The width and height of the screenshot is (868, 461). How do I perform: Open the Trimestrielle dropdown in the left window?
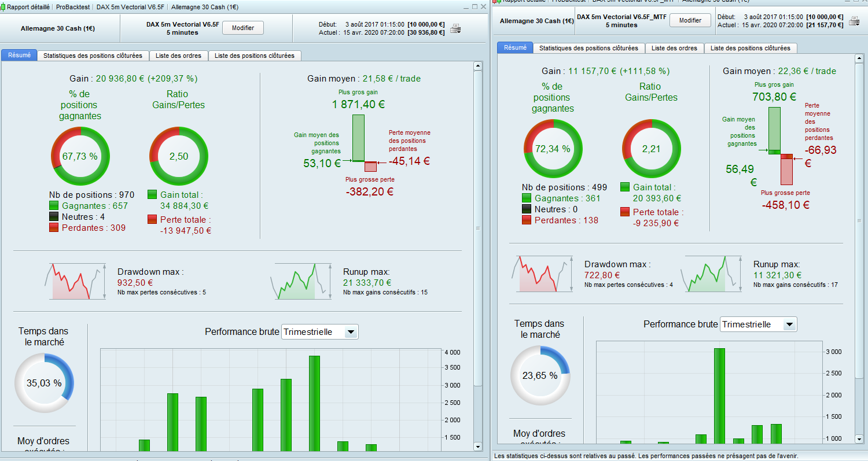coord(320,332)
